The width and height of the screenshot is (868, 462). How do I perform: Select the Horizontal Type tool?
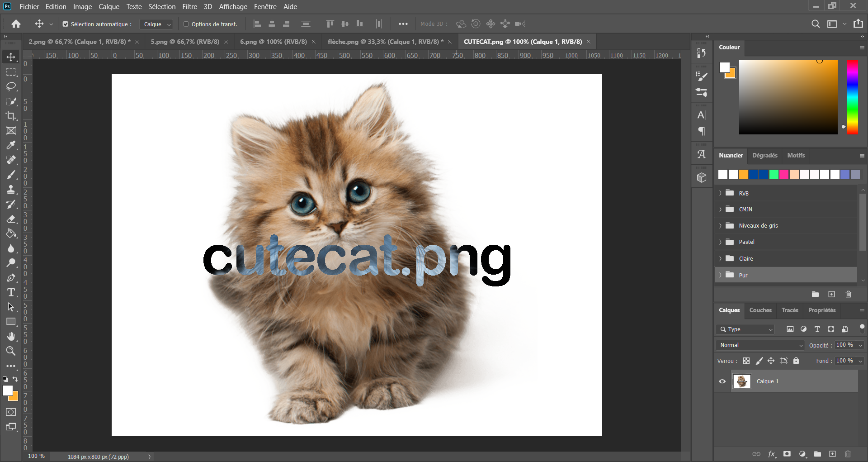click(11, 292)
